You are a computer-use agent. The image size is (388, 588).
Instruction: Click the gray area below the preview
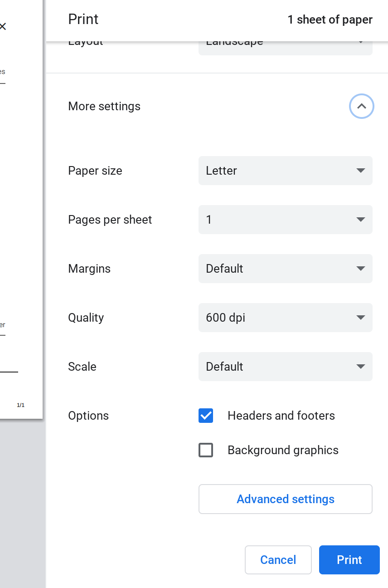tap(22, 499)
